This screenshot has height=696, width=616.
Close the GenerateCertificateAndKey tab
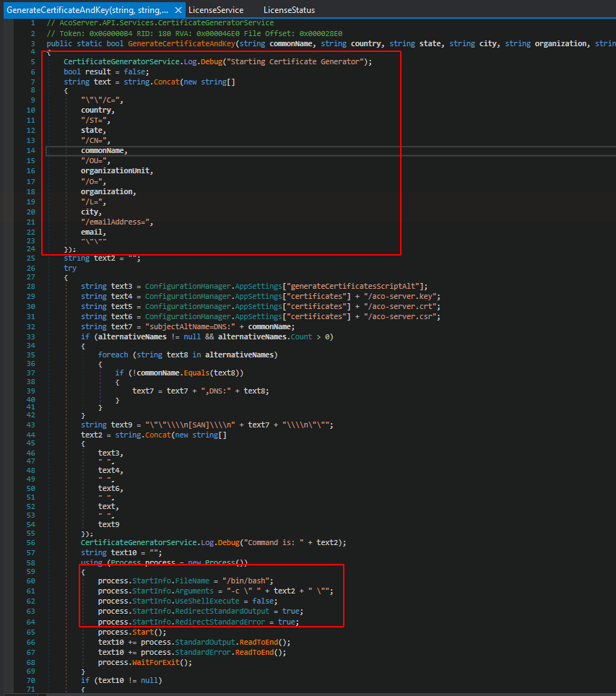click(178, 10)
